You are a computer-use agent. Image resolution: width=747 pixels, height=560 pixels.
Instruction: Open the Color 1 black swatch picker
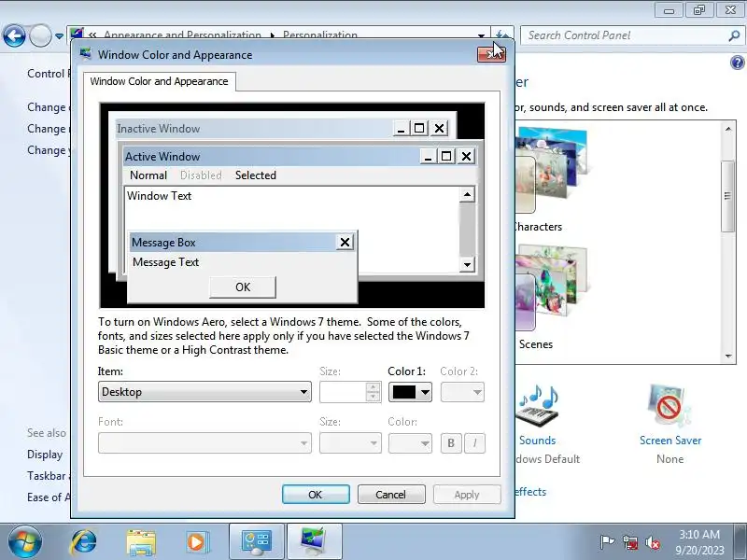point(410,392)
